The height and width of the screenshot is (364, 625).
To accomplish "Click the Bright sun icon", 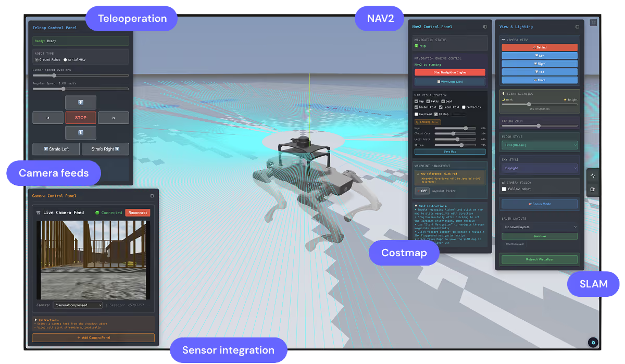I will click(x=565, y=99).
